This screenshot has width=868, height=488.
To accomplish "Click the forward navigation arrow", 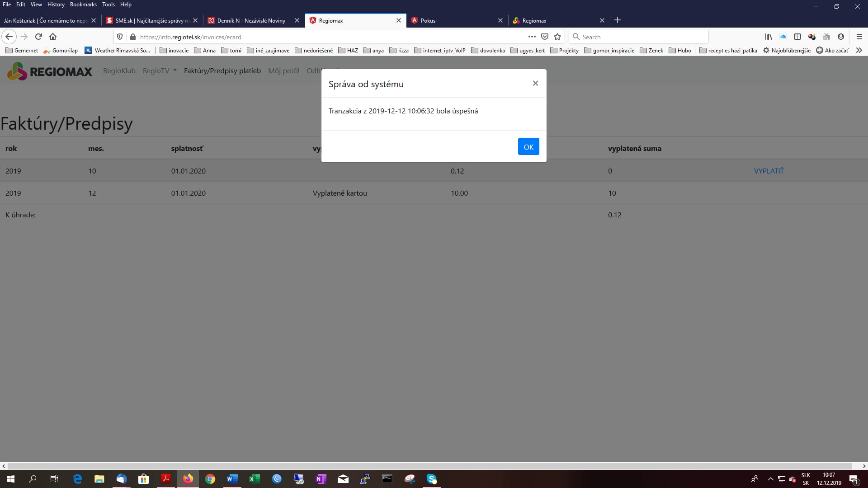I will pos(24,37).
